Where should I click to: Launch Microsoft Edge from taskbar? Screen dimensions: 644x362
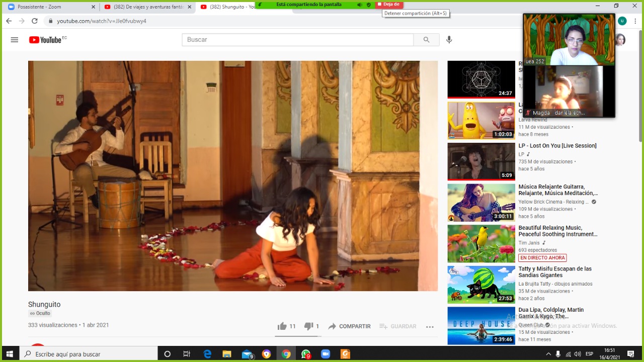coord(207,354)
